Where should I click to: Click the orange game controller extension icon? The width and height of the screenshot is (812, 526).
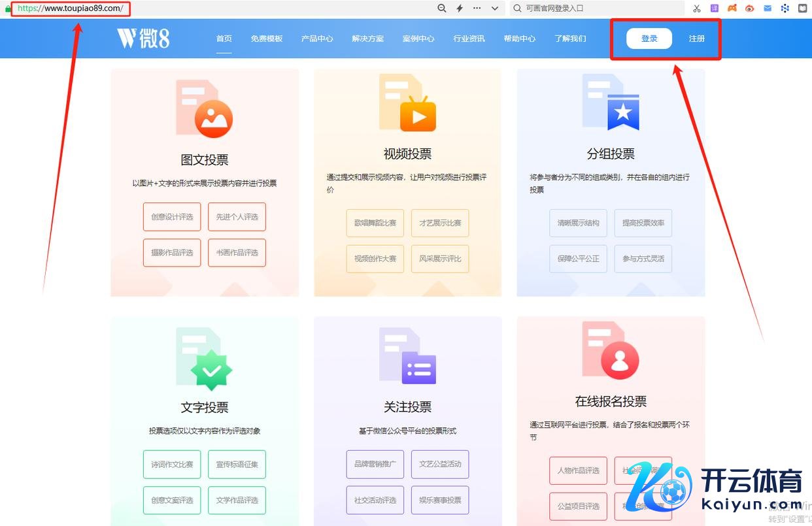(x=732, y=8)
